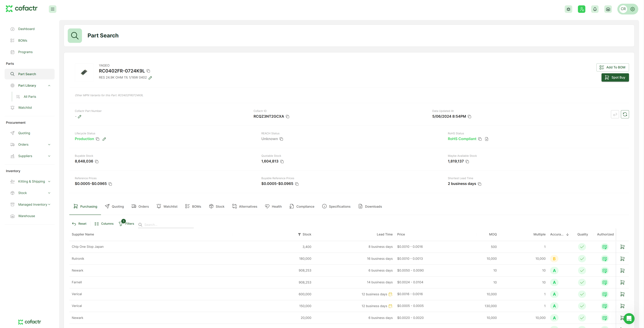
Task: Copy the MPN RC0402FR-0724K9L
Action: [x=148, y=71]
